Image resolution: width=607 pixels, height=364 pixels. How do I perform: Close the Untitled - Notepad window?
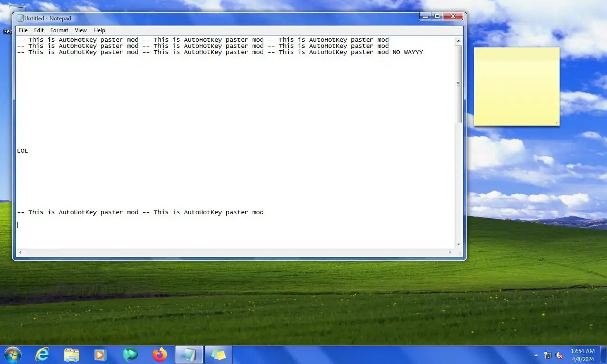click(x=453, y=17)
